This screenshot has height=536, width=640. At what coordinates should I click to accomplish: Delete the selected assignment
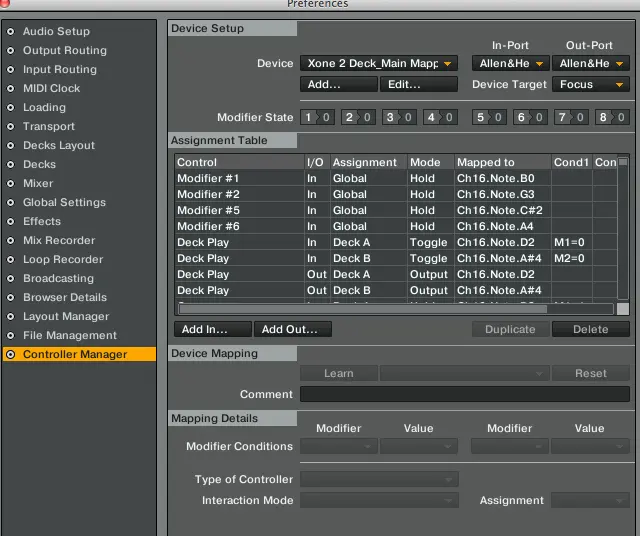point(590,329)
